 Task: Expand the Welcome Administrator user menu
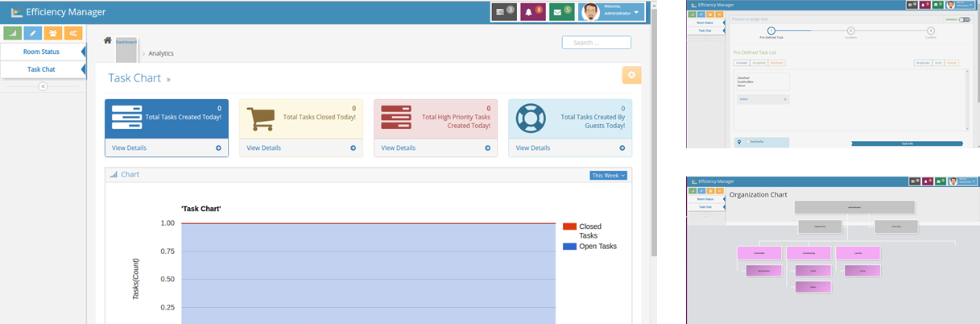tap(613, 12)
